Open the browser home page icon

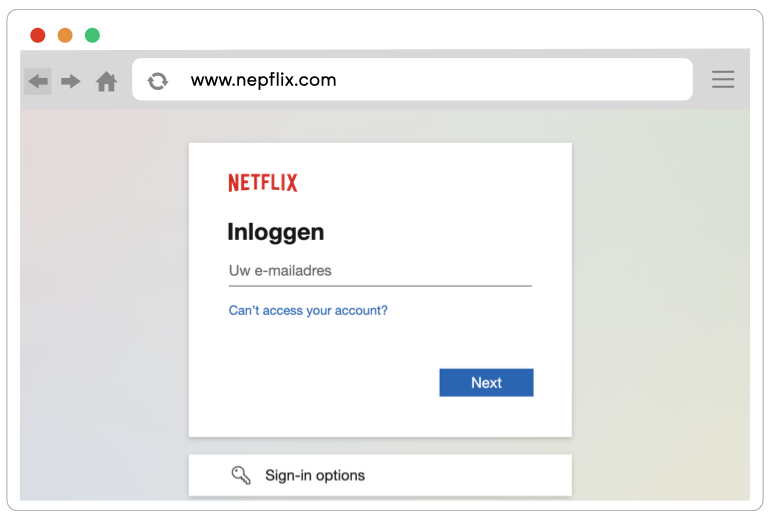[x=106, y=82]
